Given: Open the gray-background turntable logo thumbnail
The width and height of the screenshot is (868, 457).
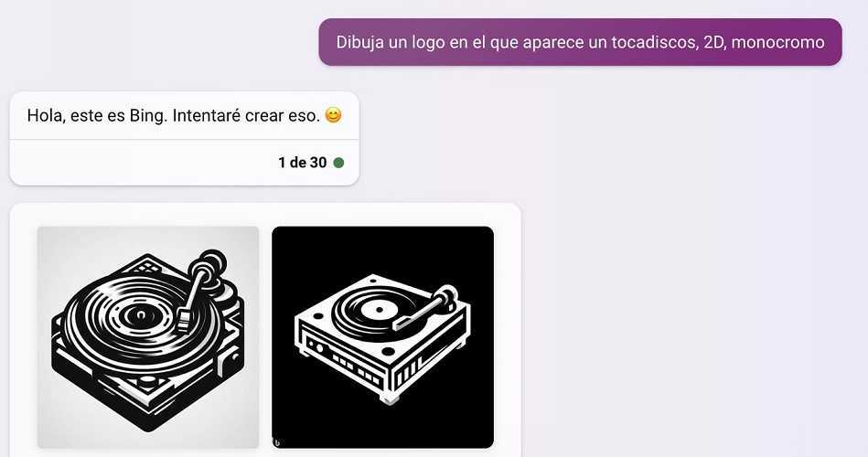Looking at the screenshot, I should tap(148, 337).
